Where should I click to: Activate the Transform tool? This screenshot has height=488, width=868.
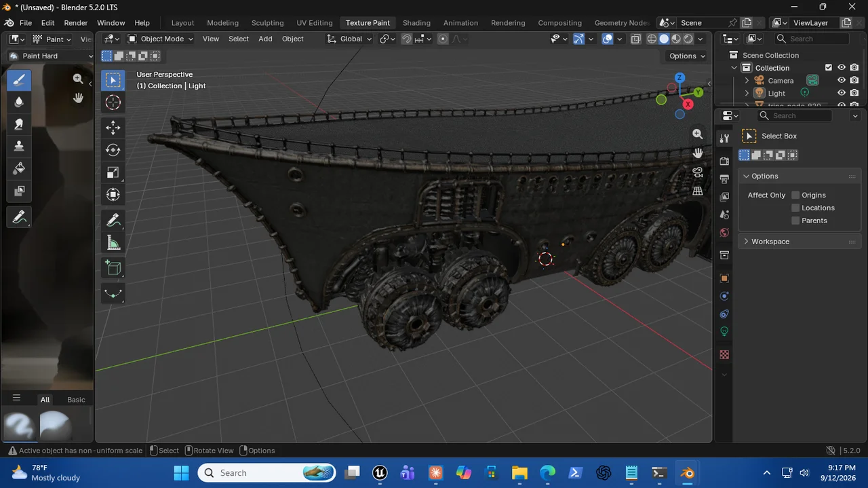click(x=113, y=195)
